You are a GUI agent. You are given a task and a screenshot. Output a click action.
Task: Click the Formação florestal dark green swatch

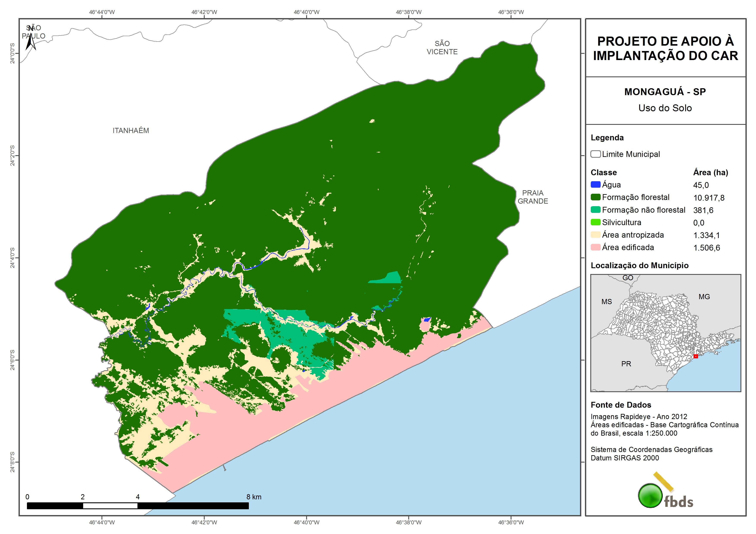pyautogui.click(x=595, y=197)
